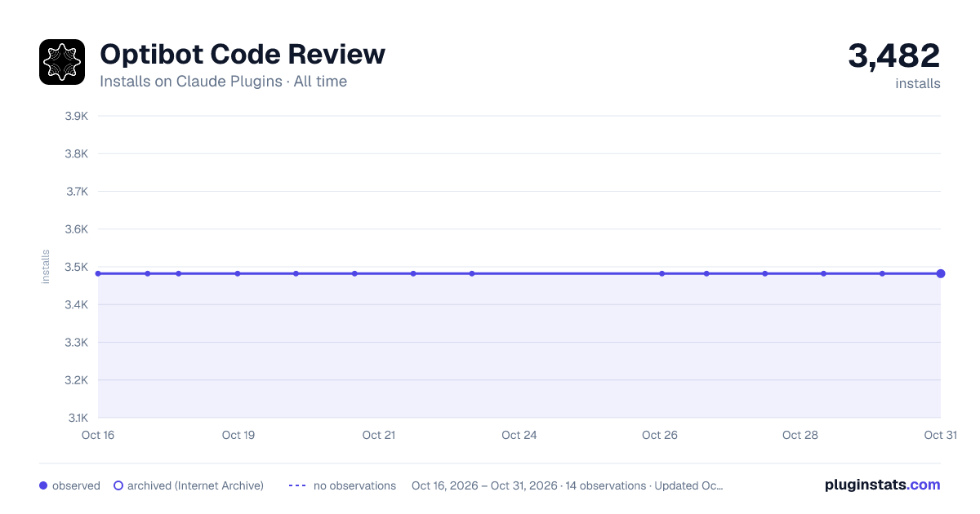Screen dimensions: 980x514
Task: Click the Oct 16 x-axis label
Action: 98,435
